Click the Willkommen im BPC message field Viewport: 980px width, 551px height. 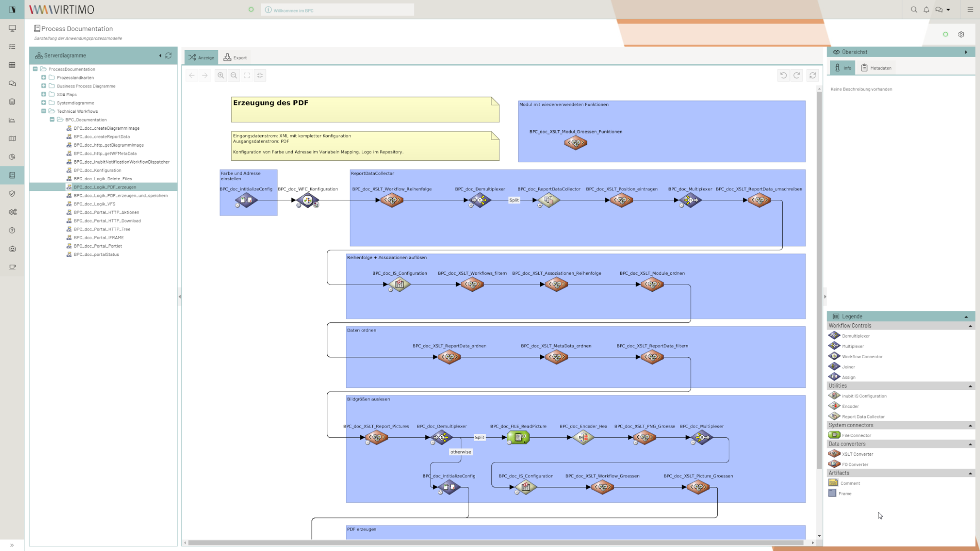(337, 10)
